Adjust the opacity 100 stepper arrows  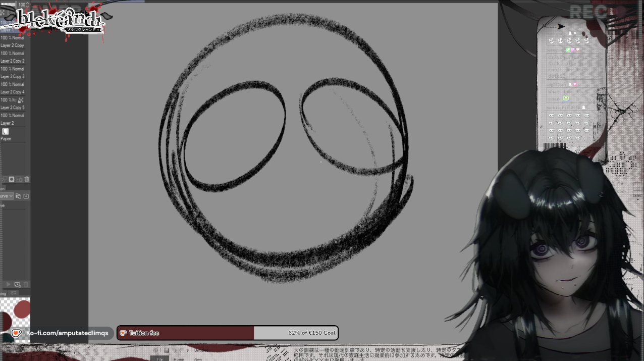click(x=27, y=5)
